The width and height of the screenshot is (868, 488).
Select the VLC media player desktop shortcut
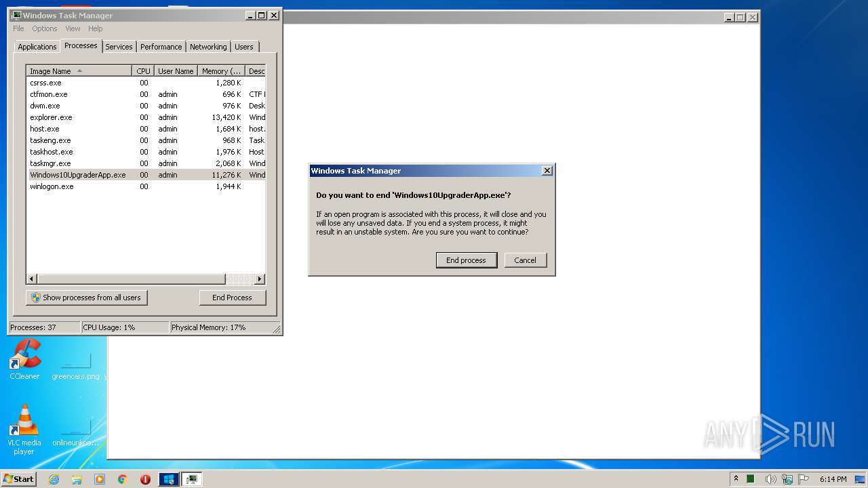click(24, 429)
